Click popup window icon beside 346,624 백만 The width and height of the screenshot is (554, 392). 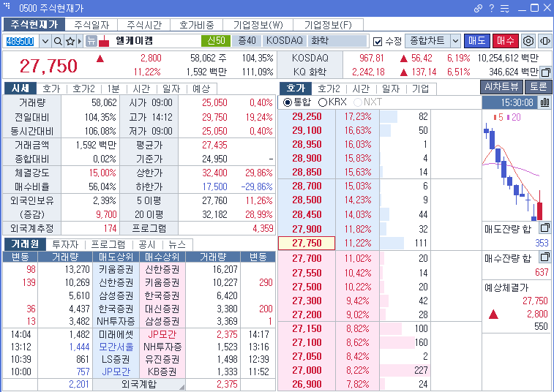point(545,72)
